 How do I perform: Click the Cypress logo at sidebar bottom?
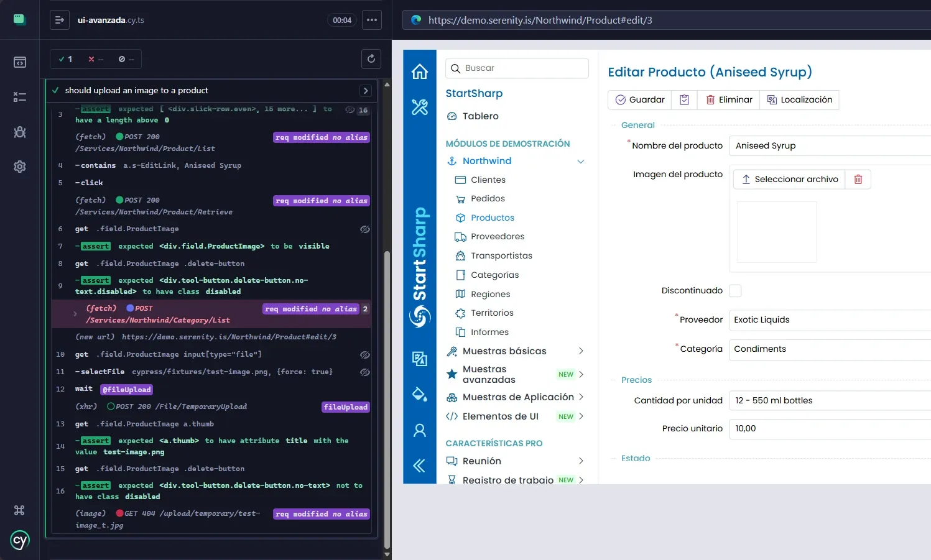tap(20, 540)
